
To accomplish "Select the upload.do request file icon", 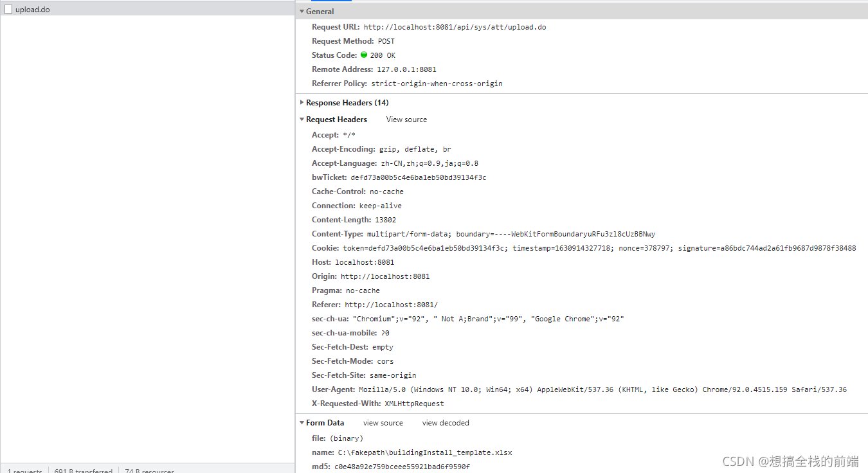I will pyautogui.click(x=8, y=10).
